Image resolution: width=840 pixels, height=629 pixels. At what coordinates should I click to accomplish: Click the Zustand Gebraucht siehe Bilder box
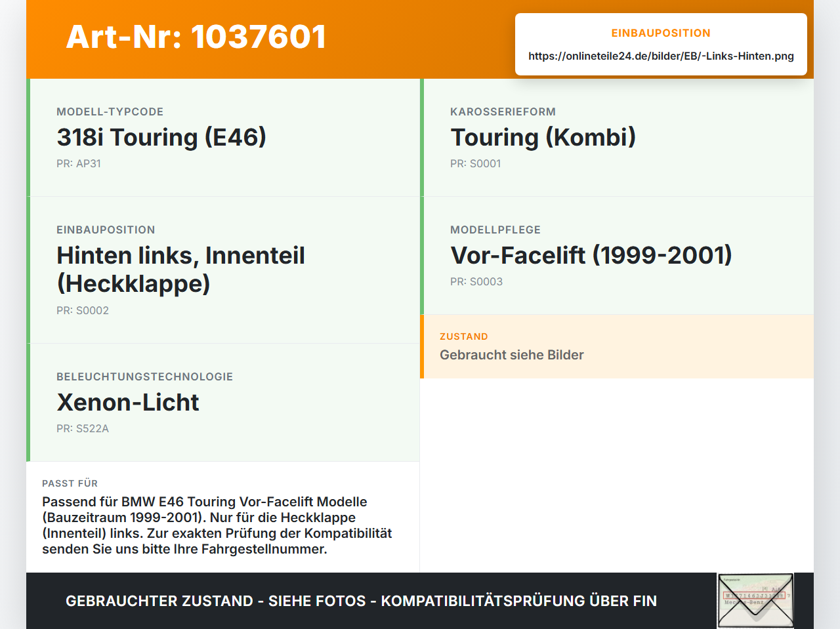pos(617,346)
